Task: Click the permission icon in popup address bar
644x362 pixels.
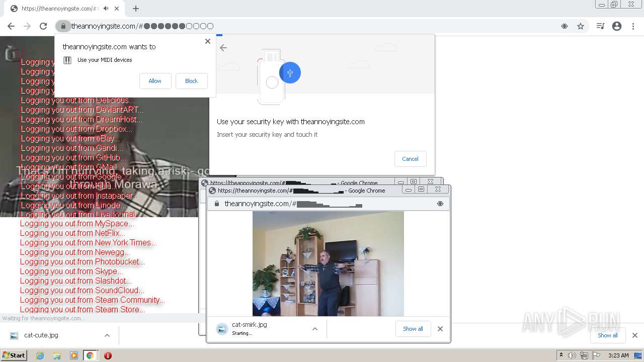Action: pos(440,204)
